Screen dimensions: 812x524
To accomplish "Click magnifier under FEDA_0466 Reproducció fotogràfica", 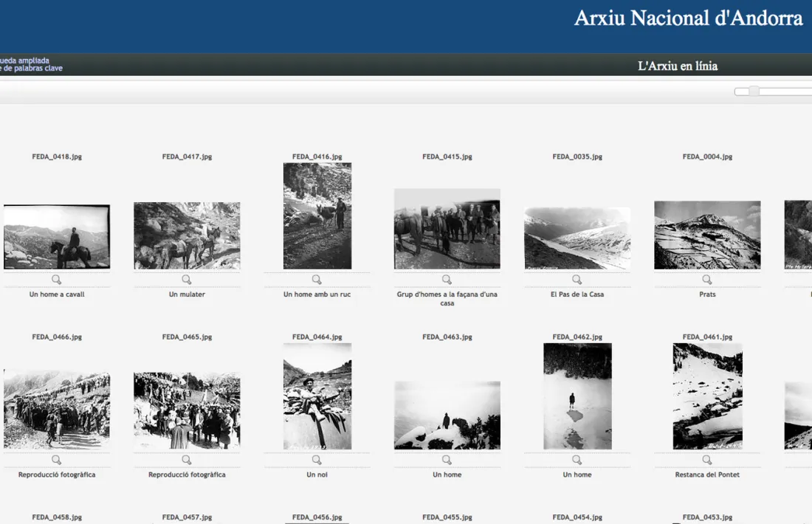I will [x=56, y=460].
